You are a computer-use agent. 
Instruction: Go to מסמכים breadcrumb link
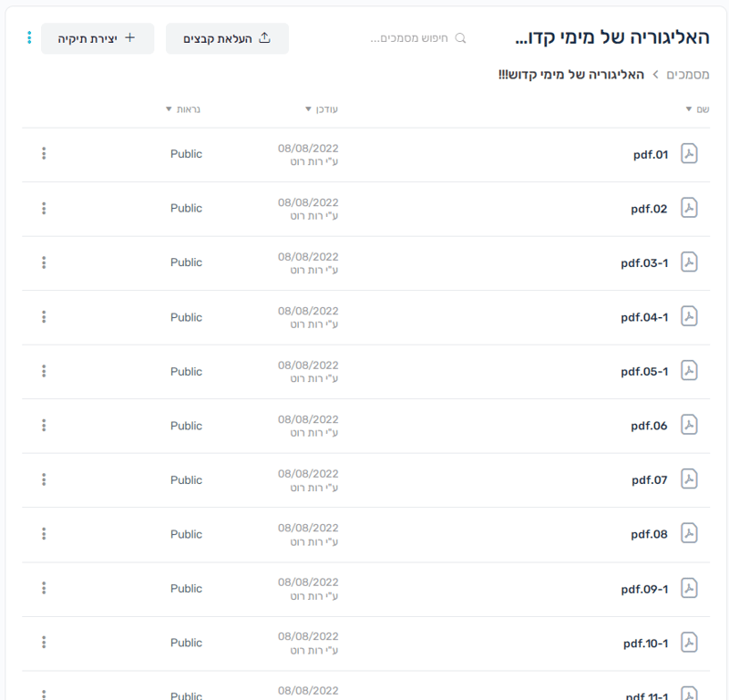pos(688,75)
